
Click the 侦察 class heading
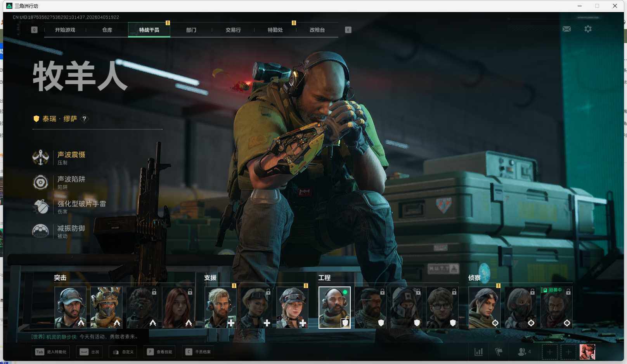click(x=475, y=278)
